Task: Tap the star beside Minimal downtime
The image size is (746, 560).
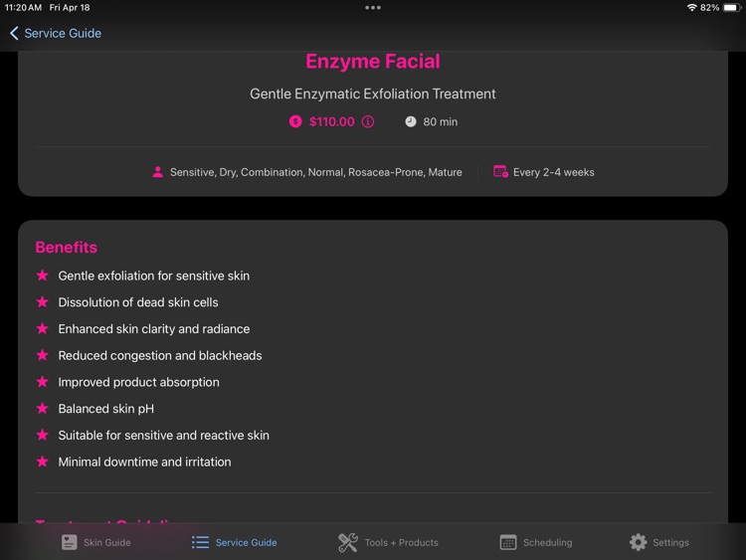Action: point(43,462)
